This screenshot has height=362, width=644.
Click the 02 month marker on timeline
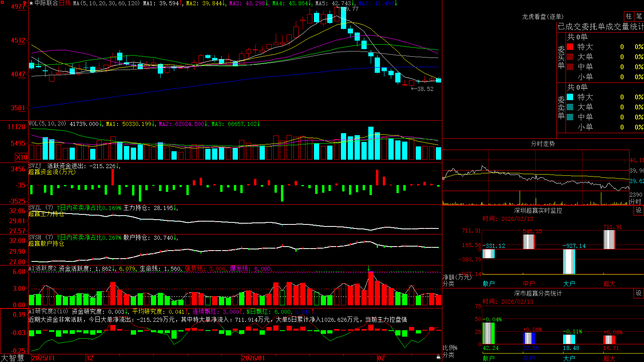tap(381, 358)
